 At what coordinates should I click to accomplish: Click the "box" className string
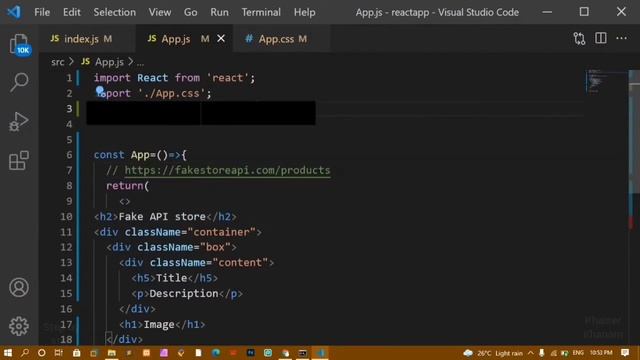pos(215,247)
